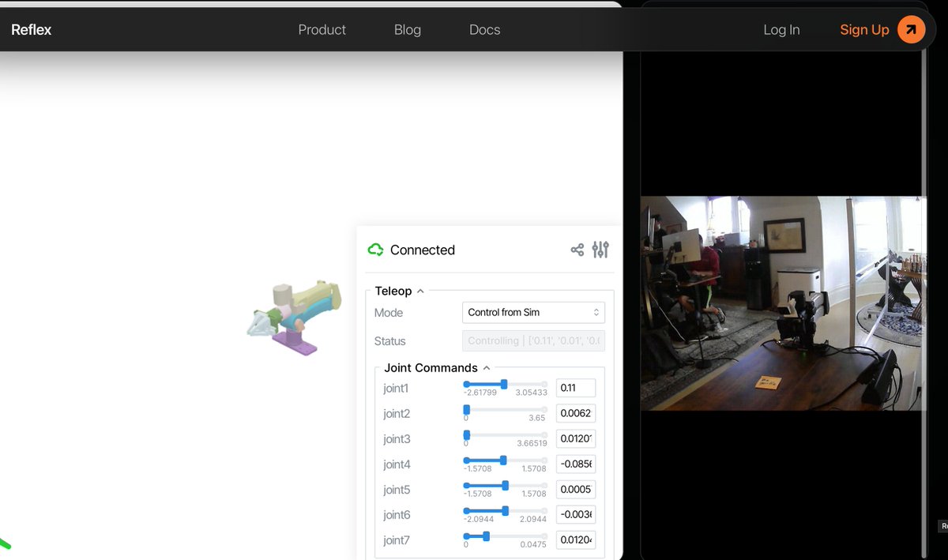Click the joint4 value input field

pyautogui.click(x=576, y=464)
